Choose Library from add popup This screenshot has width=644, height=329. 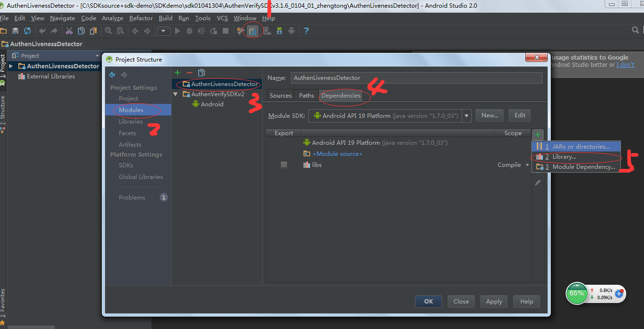pos(576,157)
